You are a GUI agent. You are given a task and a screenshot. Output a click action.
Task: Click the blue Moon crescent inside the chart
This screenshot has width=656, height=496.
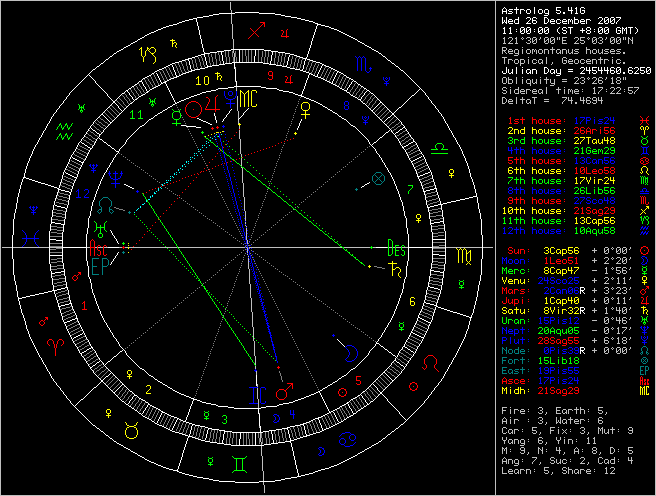[349, 349]
